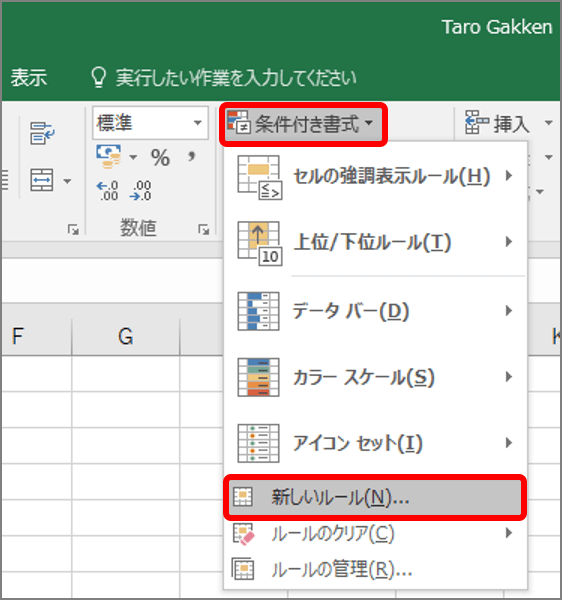Click the Merge and Center icon
Image resolution: width=562 pixels, height=600 pixels.
[42, 180]
